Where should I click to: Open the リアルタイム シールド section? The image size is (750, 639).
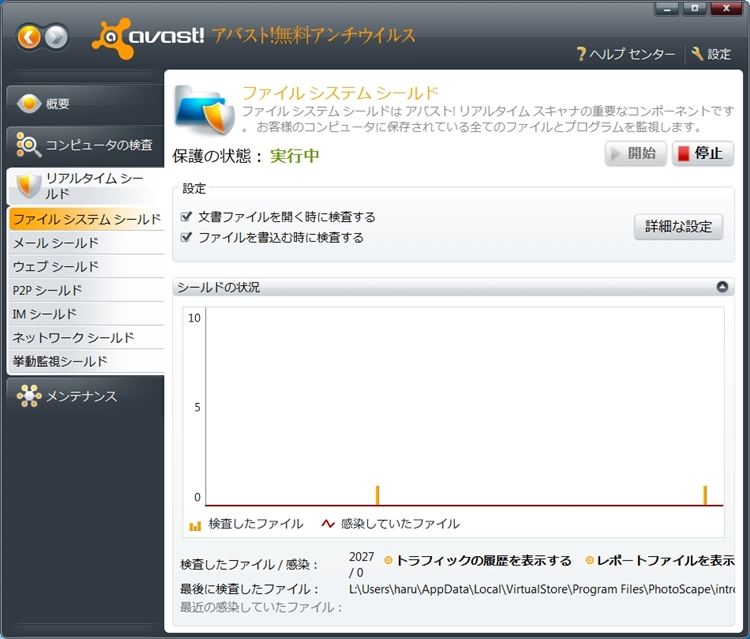pos(86,186)
